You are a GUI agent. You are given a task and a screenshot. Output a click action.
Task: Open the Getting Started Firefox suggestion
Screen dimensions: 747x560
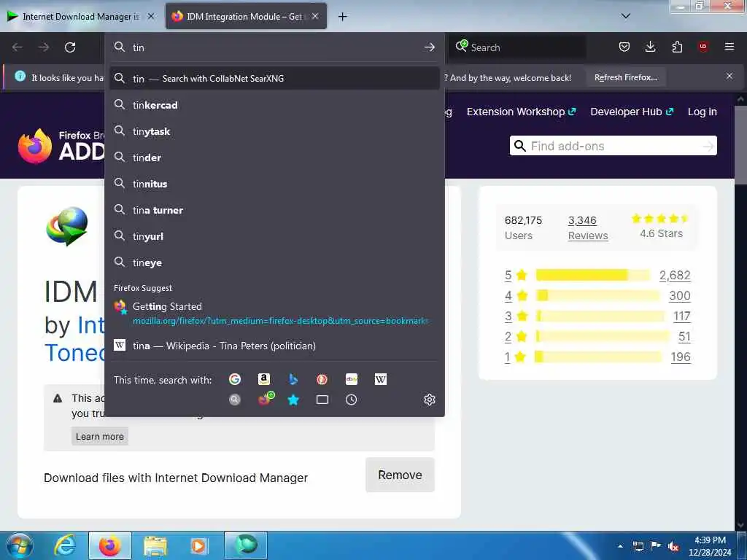point(274,314)
